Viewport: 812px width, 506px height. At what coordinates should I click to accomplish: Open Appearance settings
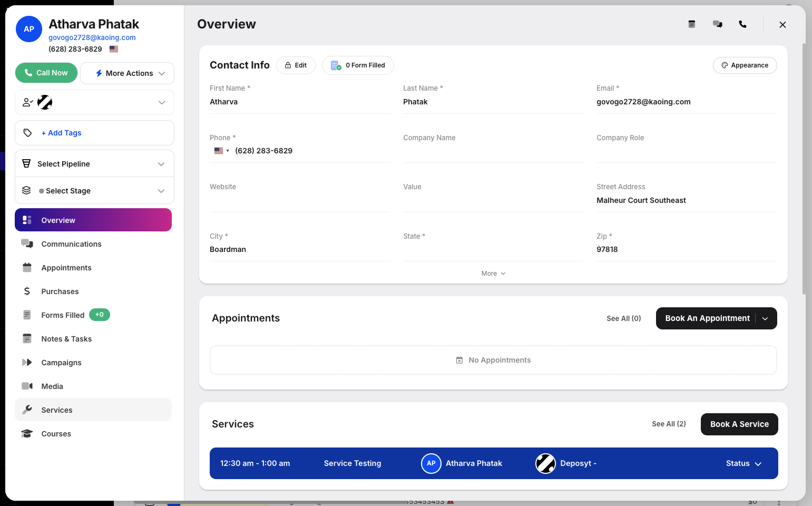point(745,65)
